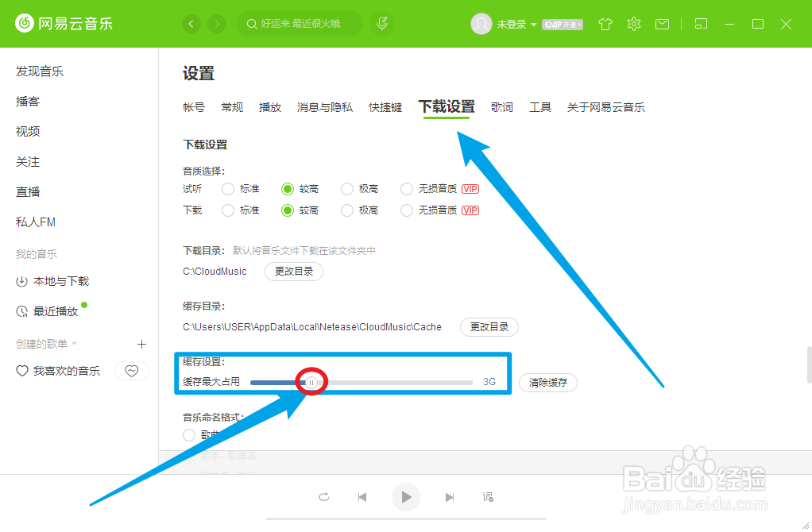Viewport: 812px width, 532px height.
Task: Click the user avatar icon
Action: (481, 24)
